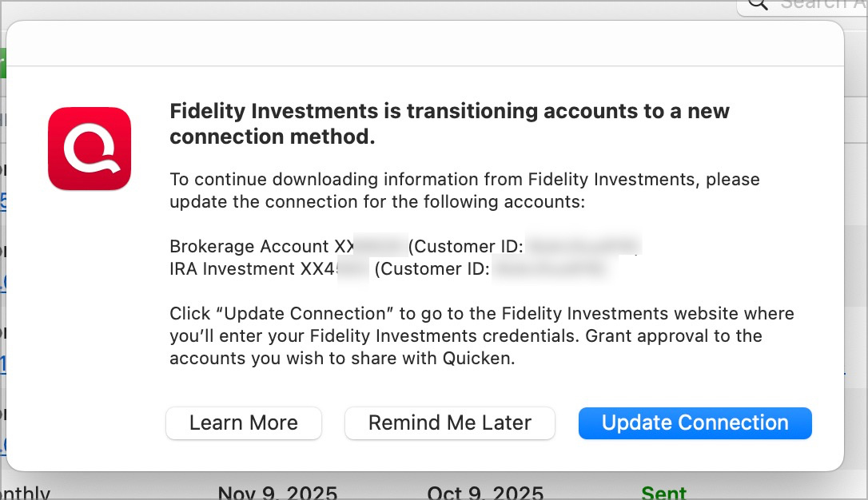This screenshot has width=868, height=500.
Task: Click the "To continue downloading information" paragraph
Action: (x=464, y=190)
